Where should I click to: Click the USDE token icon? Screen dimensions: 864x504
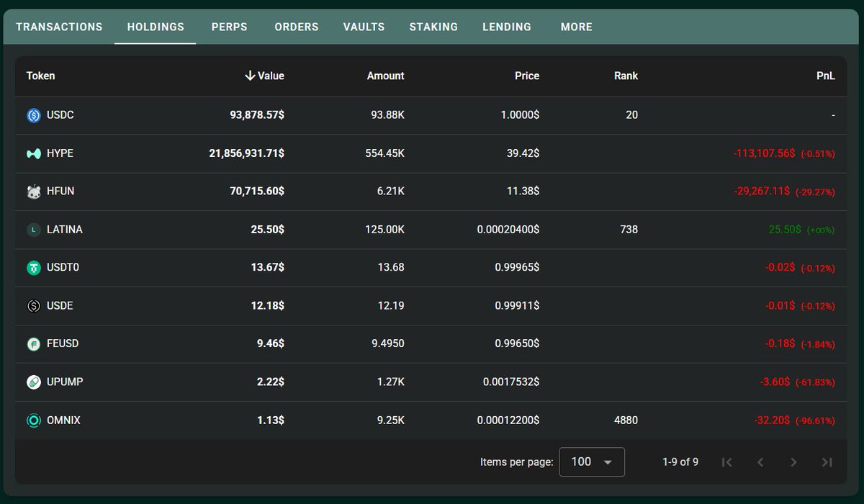pos(34,306)
